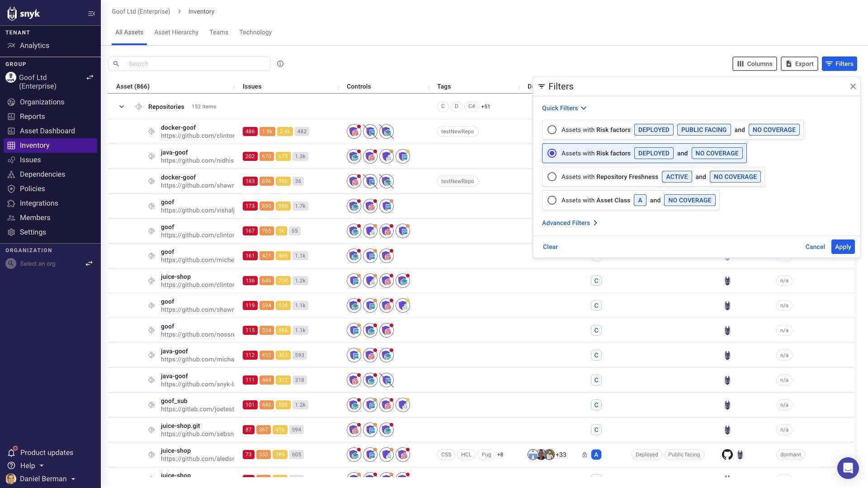Click high count 670 badge for java-goof

point(267,156)
